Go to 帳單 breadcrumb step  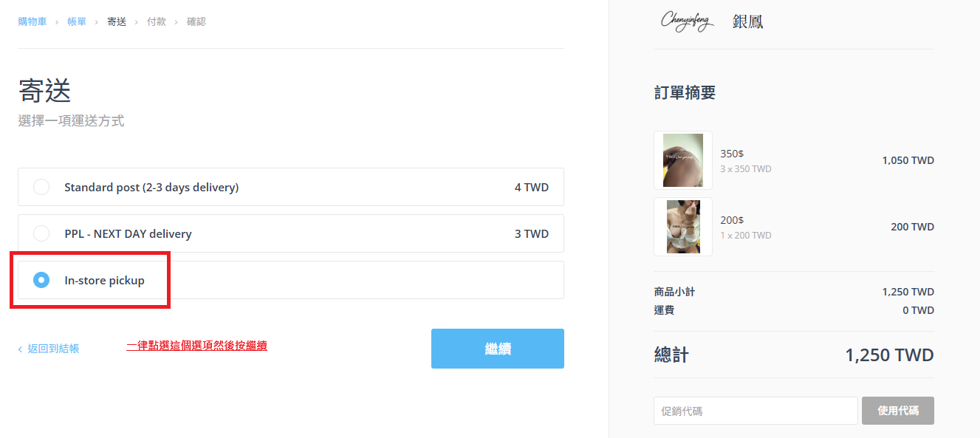77,22
